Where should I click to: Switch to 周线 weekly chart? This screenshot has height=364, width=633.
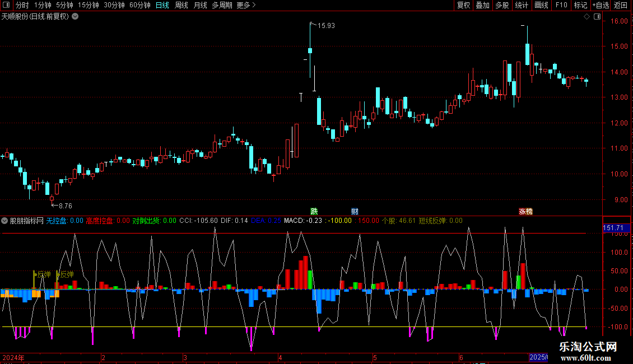click(x=181, y=5)
